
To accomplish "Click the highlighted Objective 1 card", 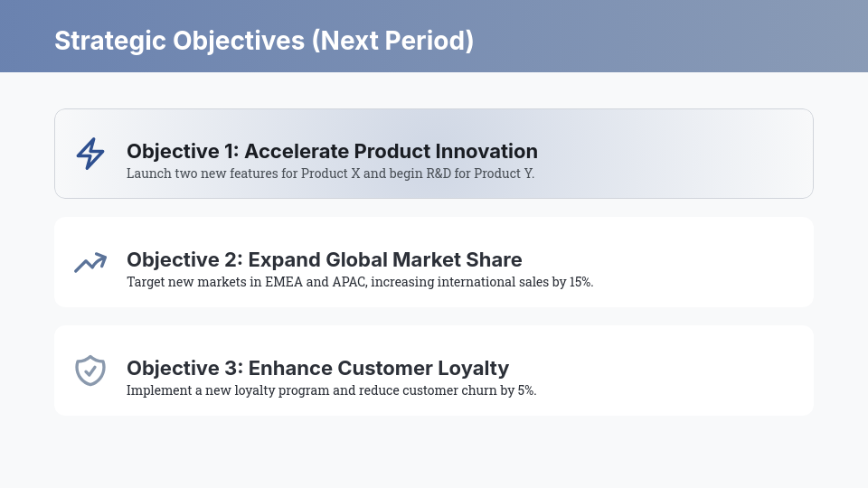I will click(x=434, y=154).
